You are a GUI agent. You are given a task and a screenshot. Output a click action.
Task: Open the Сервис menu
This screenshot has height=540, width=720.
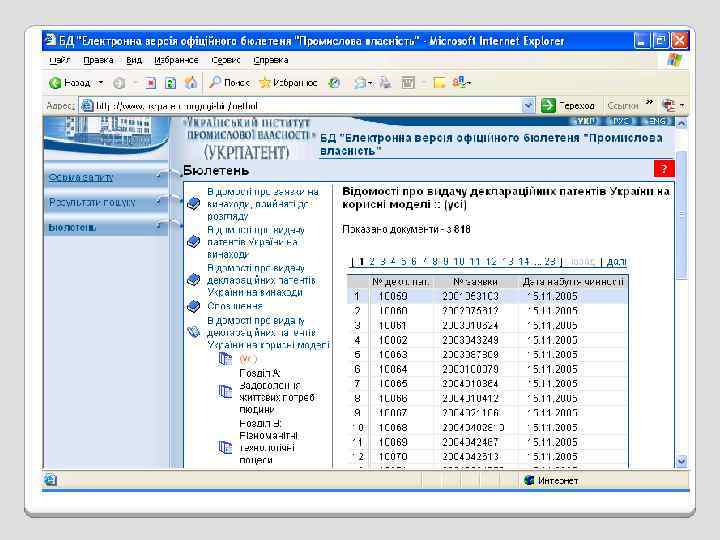[226, 60]
